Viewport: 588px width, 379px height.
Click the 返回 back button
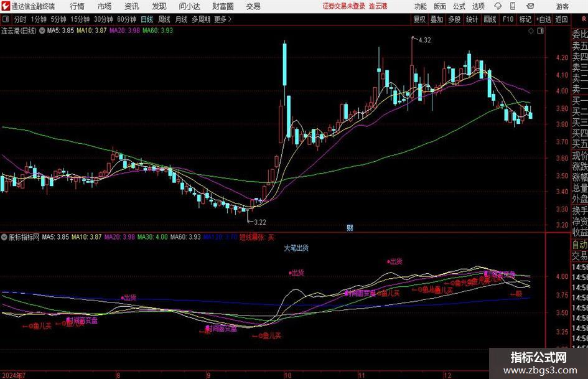click(561, 19)
